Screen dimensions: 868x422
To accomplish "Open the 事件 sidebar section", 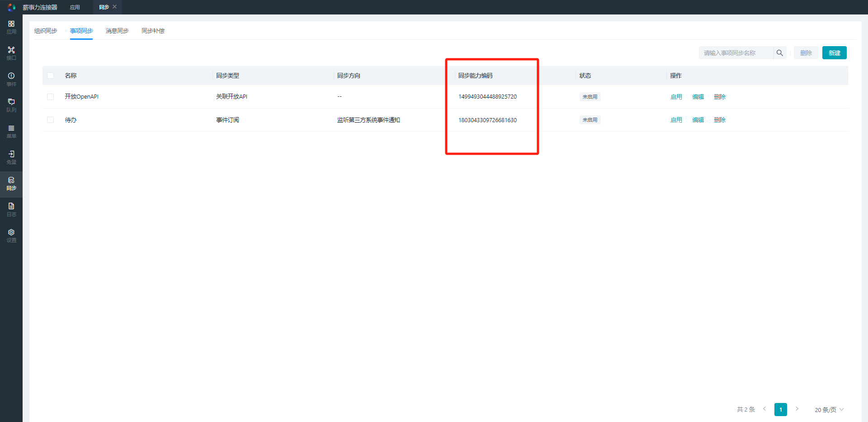I will 11,79.
